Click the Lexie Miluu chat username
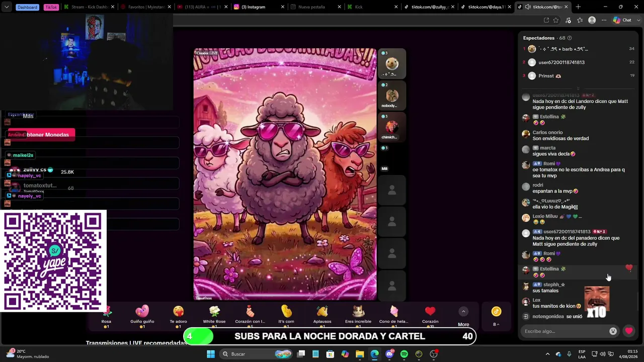The height and width of the screenshot is (362, 644). (545, 216)
